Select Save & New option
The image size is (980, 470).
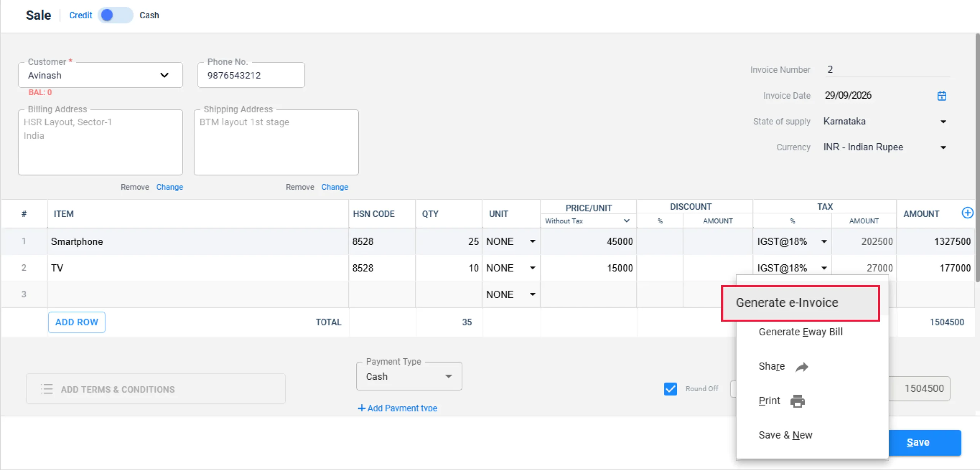click(786, 435)
